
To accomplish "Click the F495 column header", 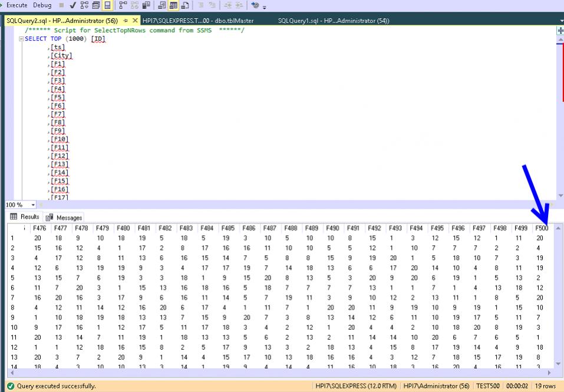I will pos(437,228).
